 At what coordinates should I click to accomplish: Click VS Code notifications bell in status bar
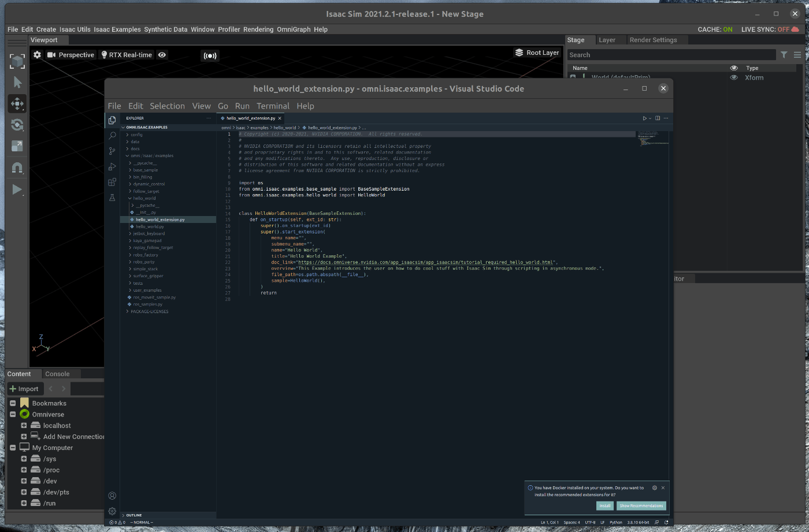pyautogui.click(x=666, y=522)
